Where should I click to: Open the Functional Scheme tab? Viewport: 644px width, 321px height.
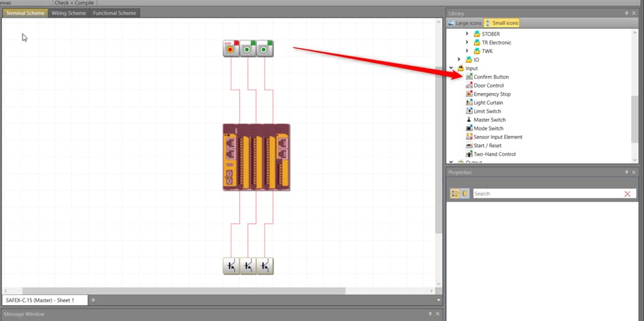(115, 13)
